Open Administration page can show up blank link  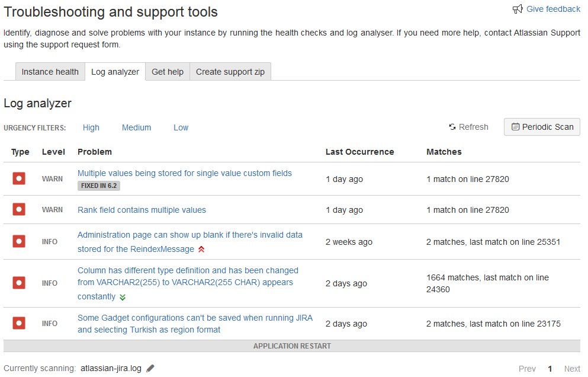click(x=189, y=242)
